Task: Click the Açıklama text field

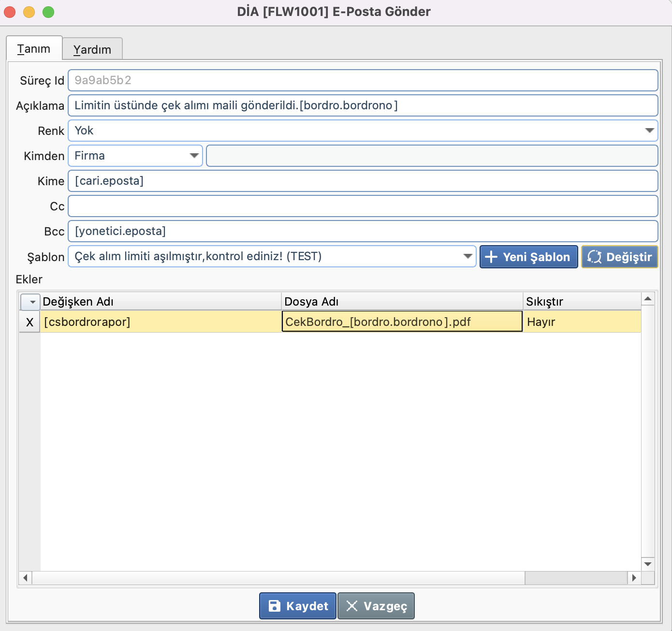Action: pos(363,105)
